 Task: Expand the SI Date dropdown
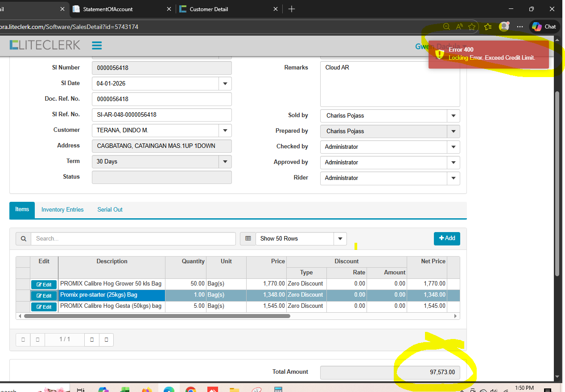coord(225,83)
